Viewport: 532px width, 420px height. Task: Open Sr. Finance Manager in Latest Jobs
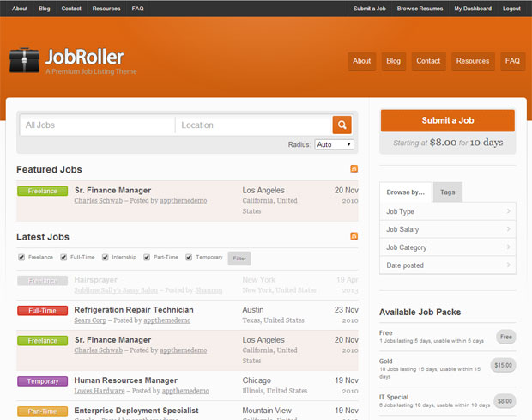tap(113, 340)
